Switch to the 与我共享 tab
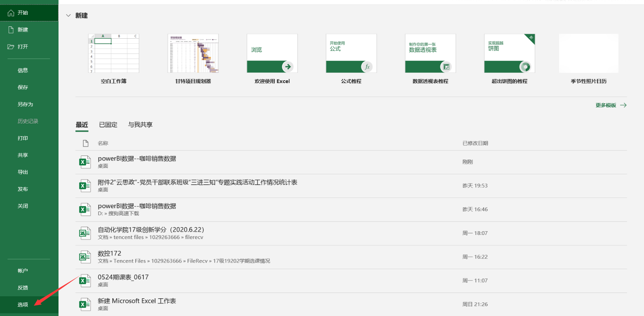 [x=141, y=125]
